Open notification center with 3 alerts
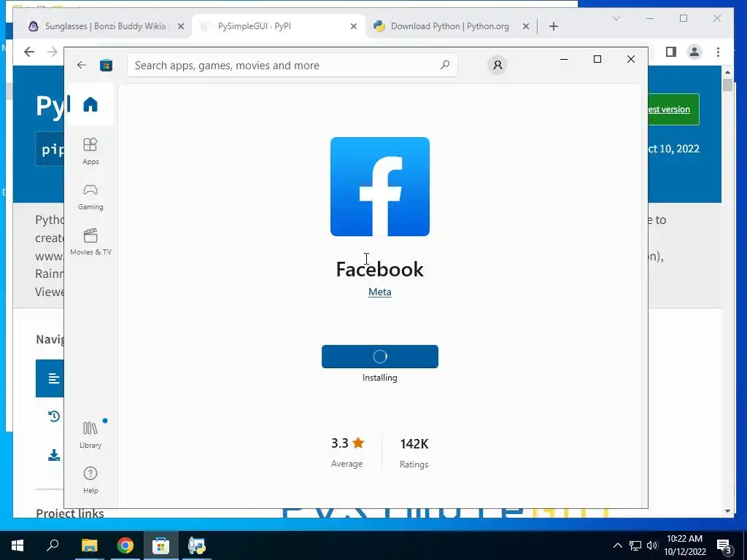The image size is (747, 560). tap(724, 546)
